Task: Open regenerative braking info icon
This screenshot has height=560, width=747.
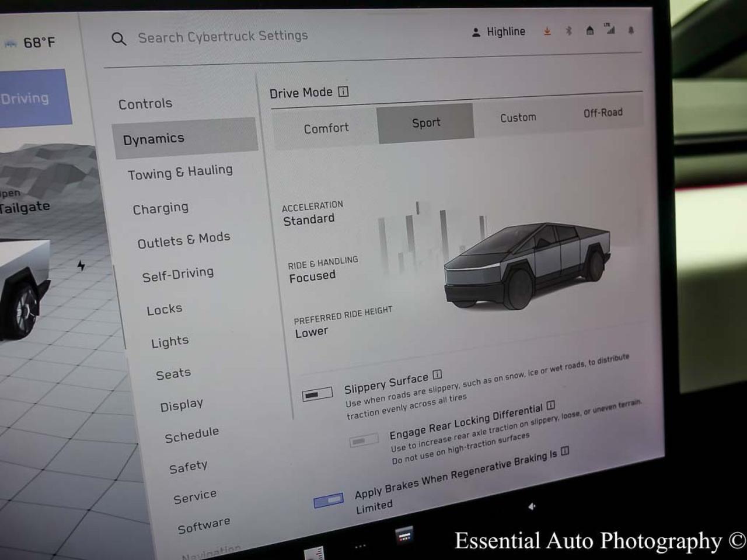Action: coord(565,451)
